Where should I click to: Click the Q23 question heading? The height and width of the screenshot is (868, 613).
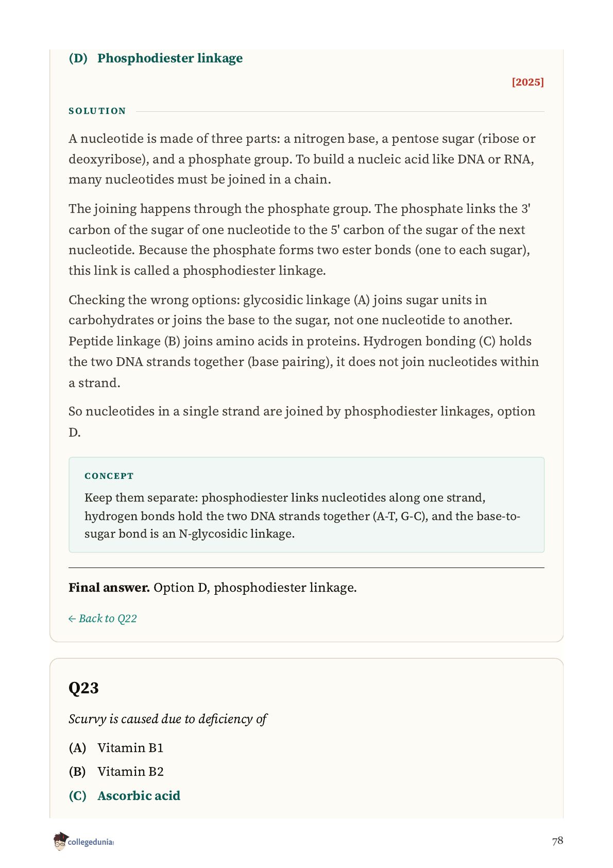(83, 688)
